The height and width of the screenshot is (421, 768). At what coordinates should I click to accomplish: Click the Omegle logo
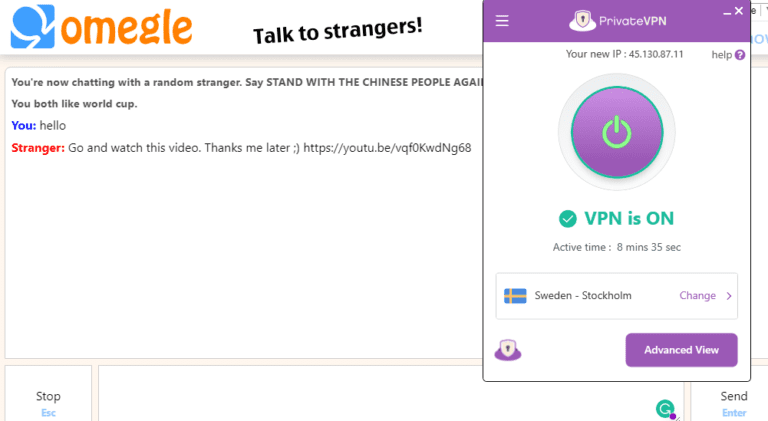tap(100, 26)
